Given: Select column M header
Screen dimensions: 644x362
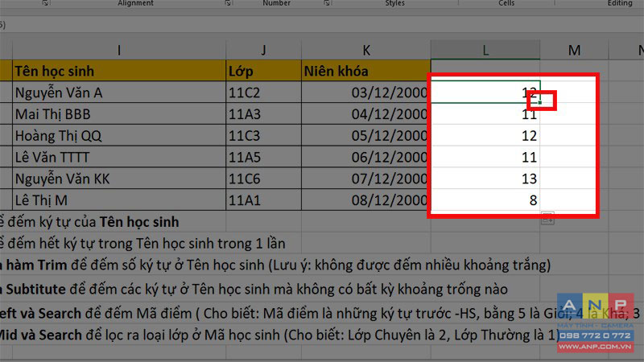Looking at the screenshot, I should 574,50.
